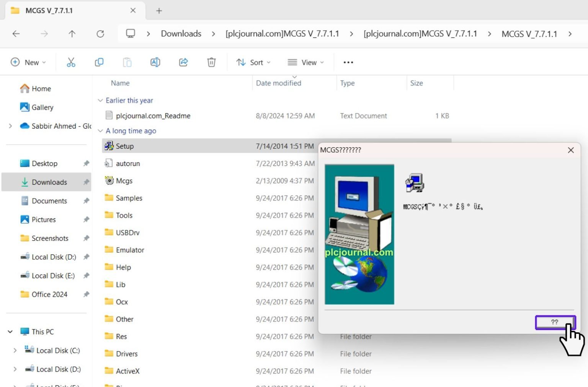Open the Downloads folder in the sidebar

pyautogui.click(x=49, y=182)
